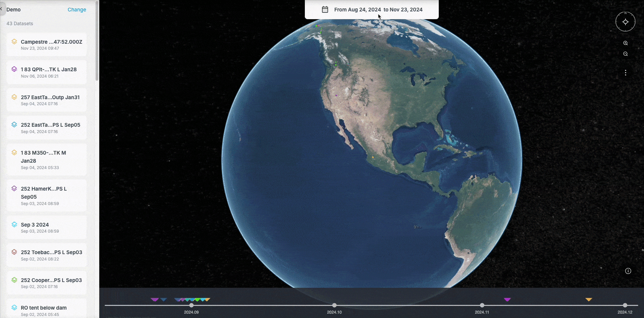
Task: Click the info icon at bottom right
Action: coord(628,271)
